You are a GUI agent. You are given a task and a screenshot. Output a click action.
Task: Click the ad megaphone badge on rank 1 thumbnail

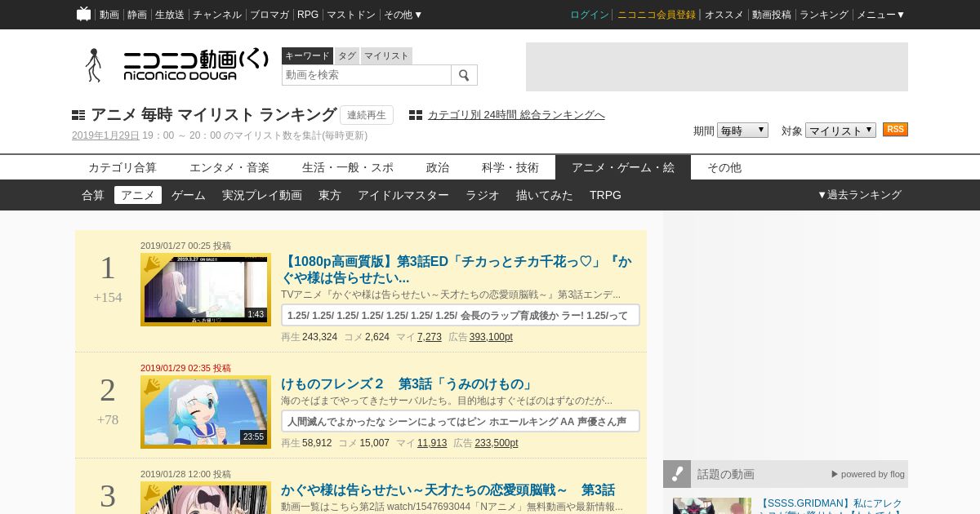pos(152,264)
